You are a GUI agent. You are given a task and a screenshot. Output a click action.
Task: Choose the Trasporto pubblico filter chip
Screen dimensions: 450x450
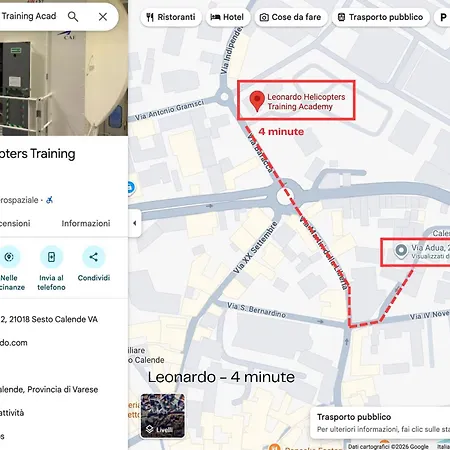click(x=381, y=17)
